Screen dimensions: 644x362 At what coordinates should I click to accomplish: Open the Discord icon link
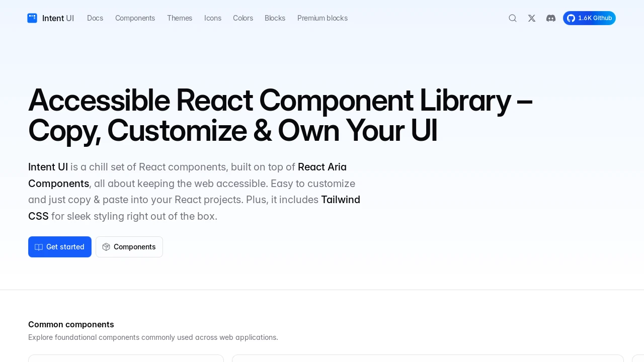551,18
